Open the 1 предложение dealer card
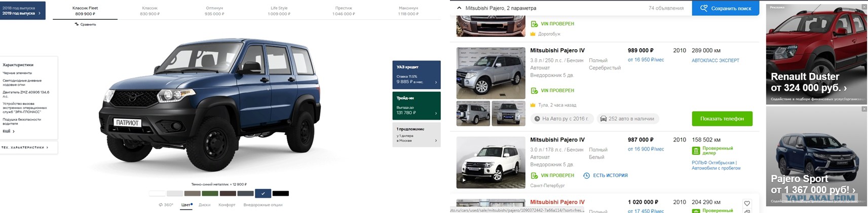 [x=417, y=134]
